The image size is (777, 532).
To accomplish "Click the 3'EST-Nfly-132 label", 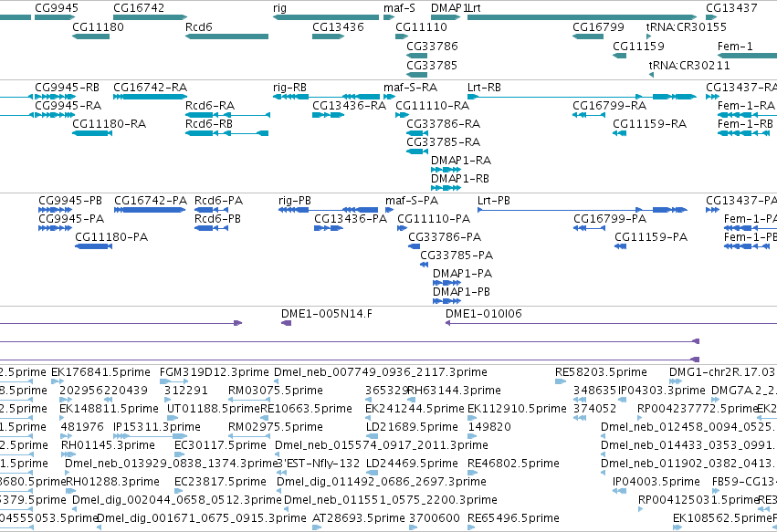I will [x=318, y=464].
